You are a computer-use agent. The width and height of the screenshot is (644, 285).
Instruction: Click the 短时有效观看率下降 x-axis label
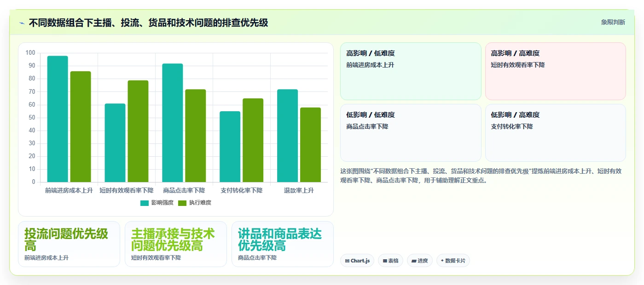pos(127,190)
